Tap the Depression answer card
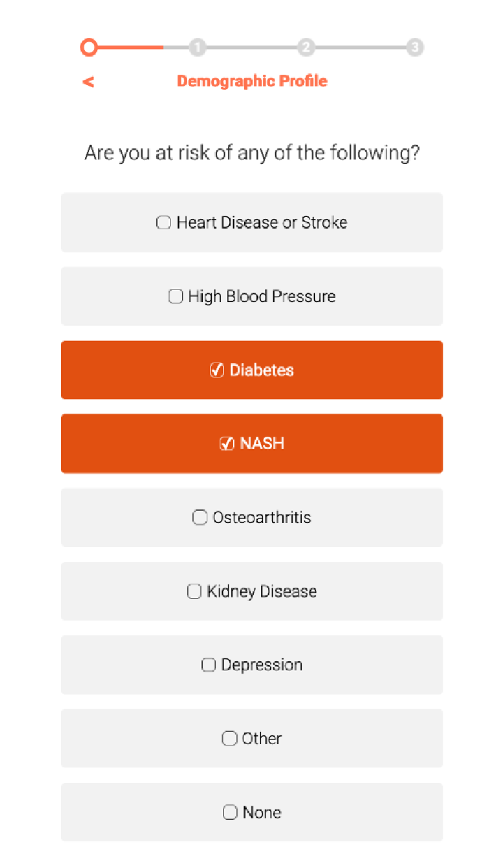This screenshot has width=489, height=868. [251, 665]
